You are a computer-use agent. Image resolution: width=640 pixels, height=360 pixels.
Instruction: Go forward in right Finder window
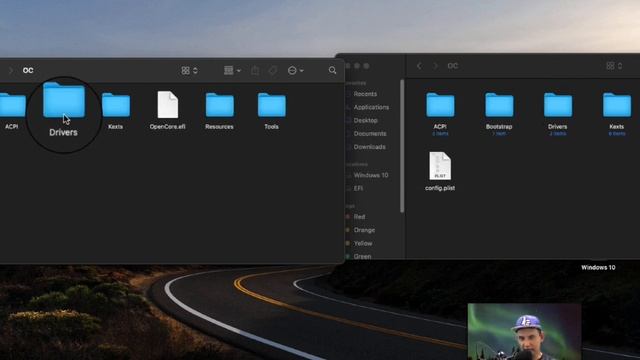tap(435, 66)
